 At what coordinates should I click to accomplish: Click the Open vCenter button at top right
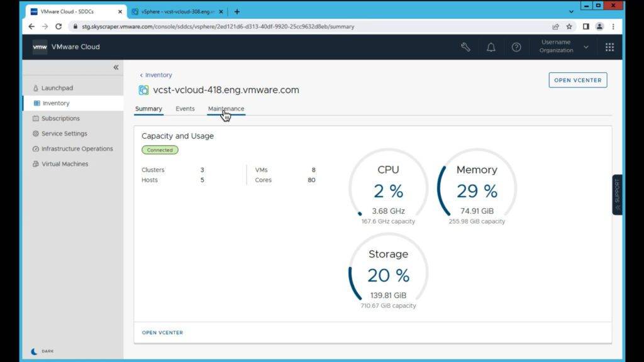(577, 80)
